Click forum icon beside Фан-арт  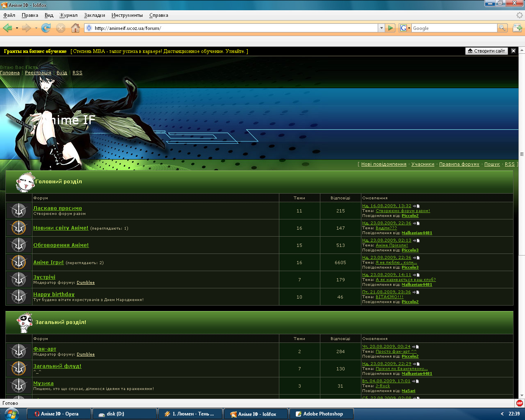pos(19,351)
